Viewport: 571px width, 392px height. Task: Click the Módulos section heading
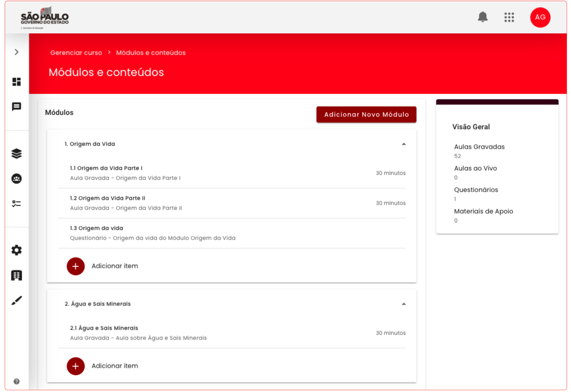[x=59, y=112]
